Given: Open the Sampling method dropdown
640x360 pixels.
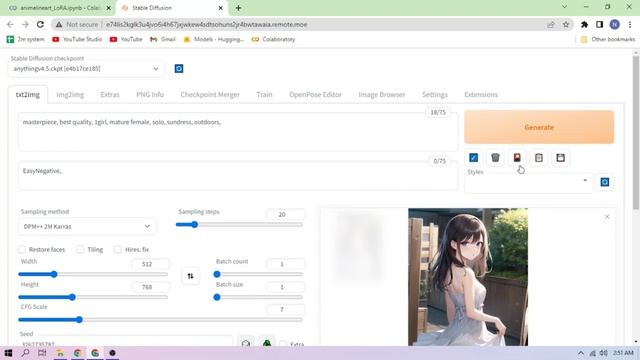Looking at the screenshot, I should (87, 227).
